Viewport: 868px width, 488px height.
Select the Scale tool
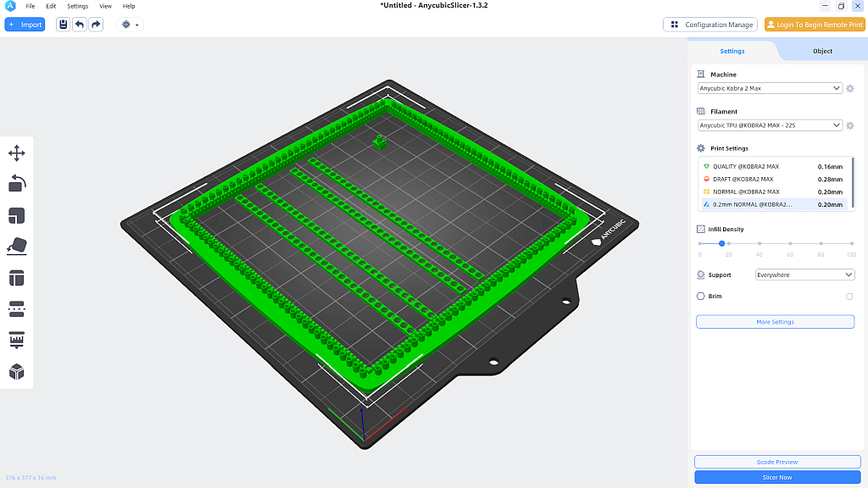[x=17, y=216]
